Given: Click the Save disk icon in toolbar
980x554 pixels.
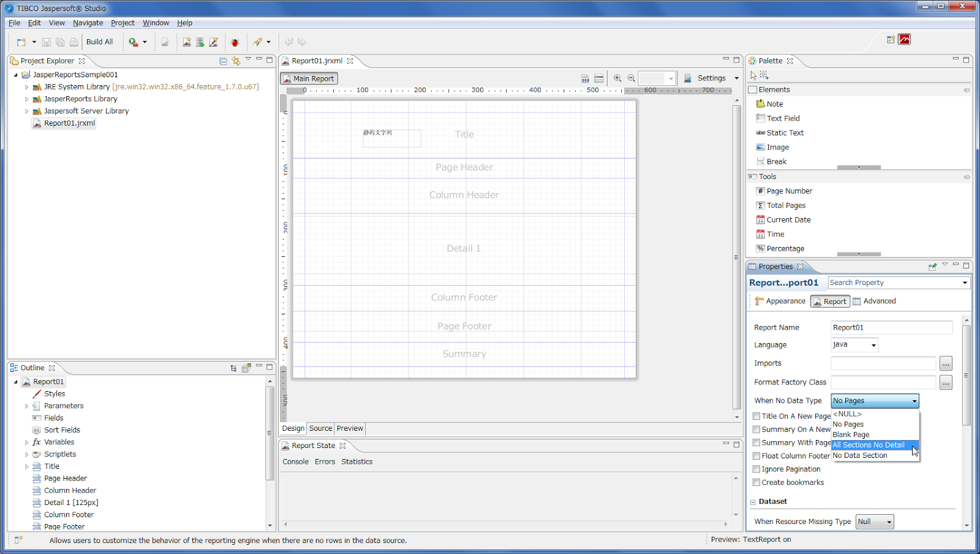Looking at the screenshot, I should pos(46,42).
